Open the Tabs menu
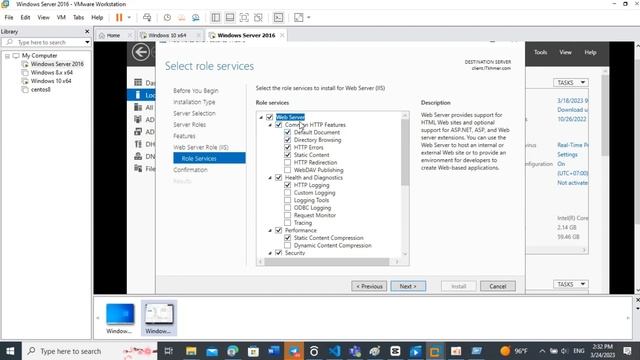Screen dimensions: 640x360 pyautogui.click(x=78, y=18)
